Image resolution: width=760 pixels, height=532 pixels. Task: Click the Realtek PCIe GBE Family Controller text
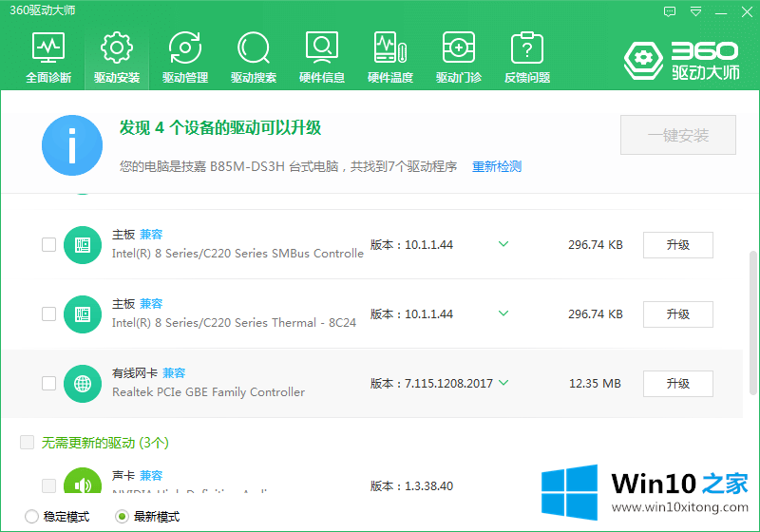(208, 392)
